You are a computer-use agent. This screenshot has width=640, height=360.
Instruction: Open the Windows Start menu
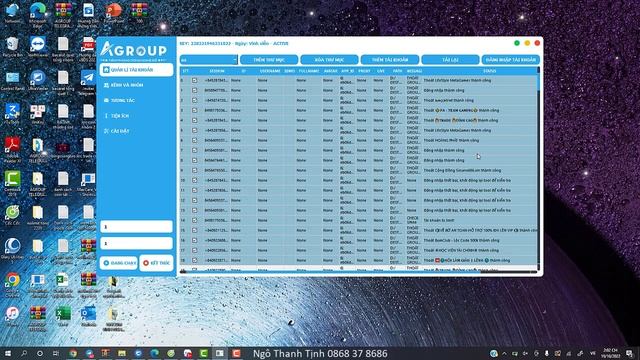click(8, 353)
